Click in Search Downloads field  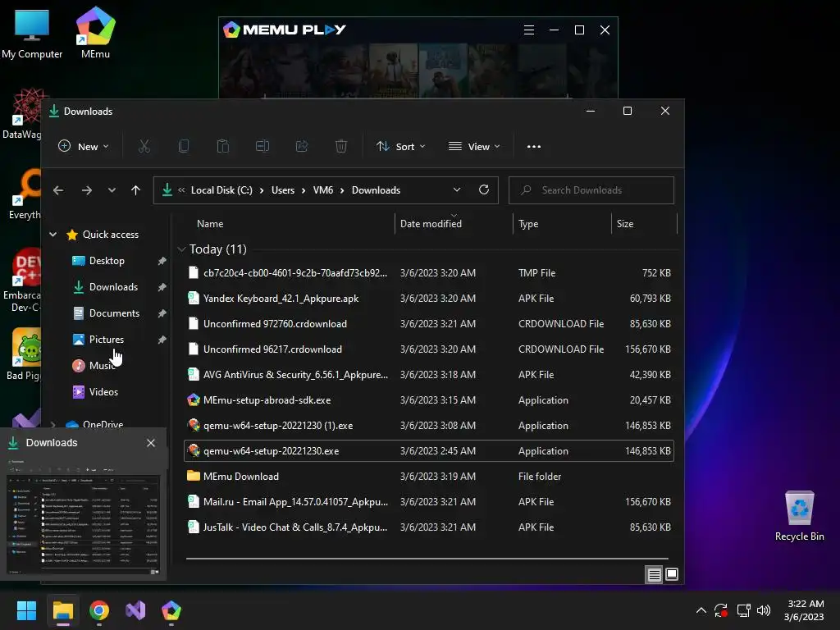point(591,190)
